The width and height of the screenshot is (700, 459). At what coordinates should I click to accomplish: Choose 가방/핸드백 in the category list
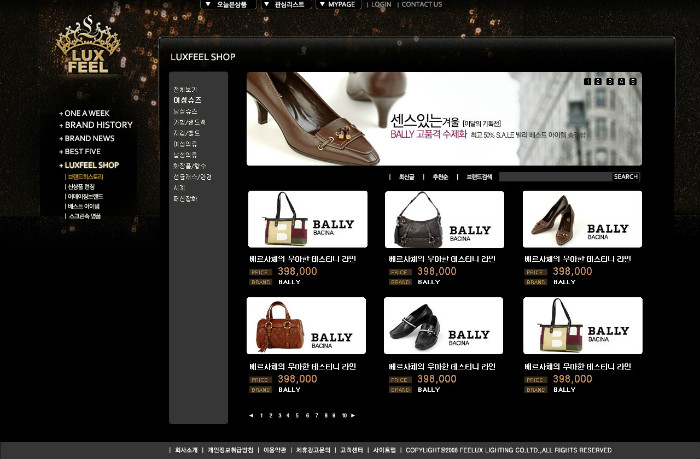189,122
